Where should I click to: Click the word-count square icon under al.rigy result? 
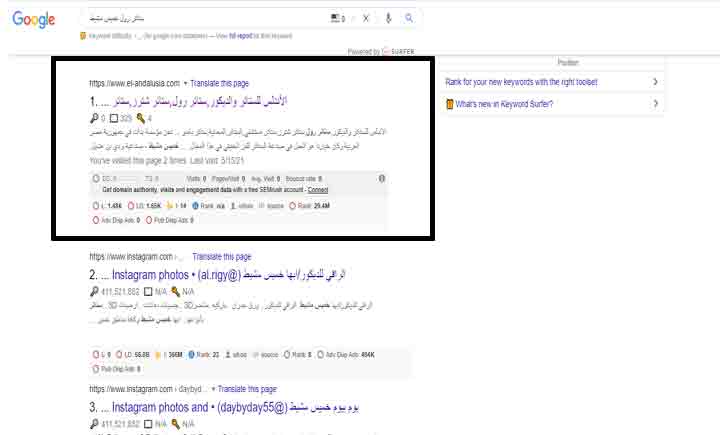(147, 291)
